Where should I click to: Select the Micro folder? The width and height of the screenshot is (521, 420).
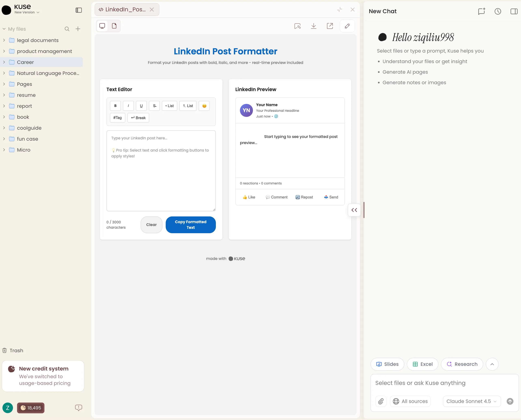point(42,150)
